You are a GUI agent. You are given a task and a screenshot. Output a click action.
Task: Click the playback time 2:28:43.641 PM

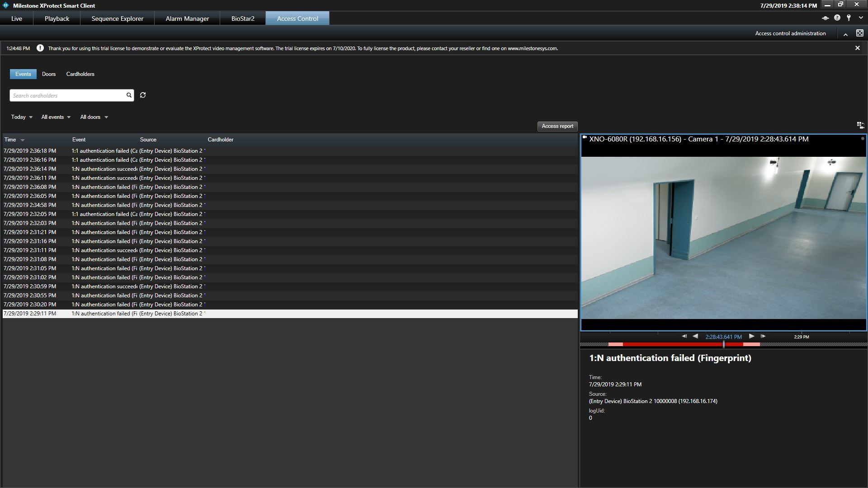[723, 337]
